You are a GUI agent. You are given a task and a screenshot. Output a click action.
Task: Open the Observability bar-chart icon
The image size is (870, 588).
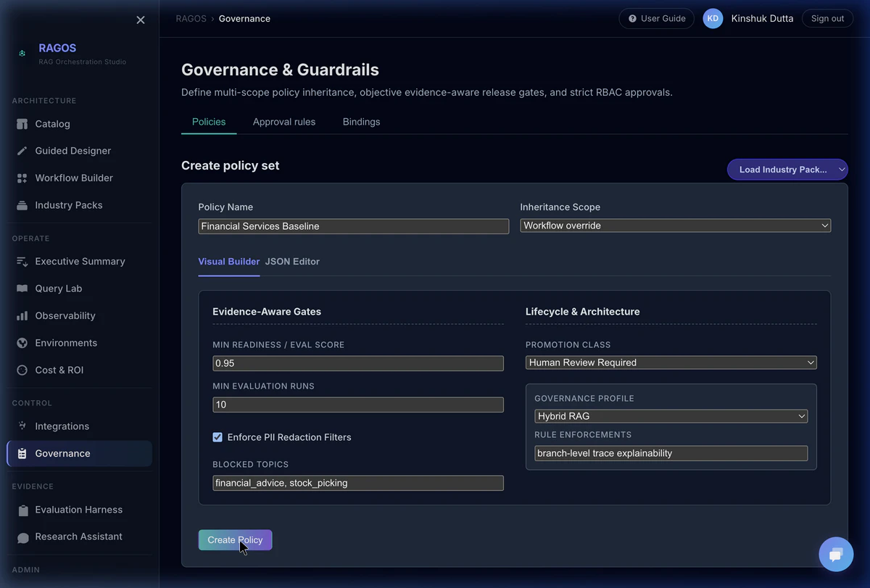pos(22,315)
